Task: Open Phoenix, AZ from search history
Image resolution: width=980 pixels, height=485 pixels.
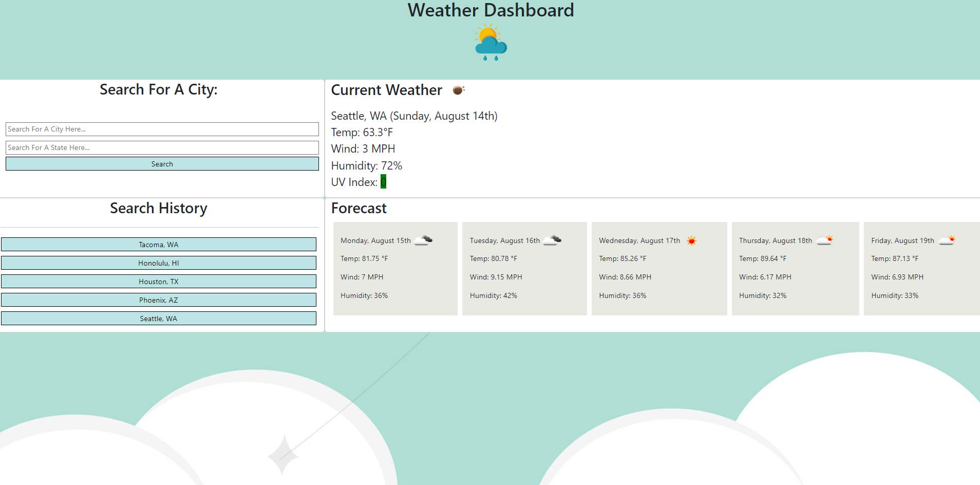Action: pyautogui.click(x=158, y=300)
